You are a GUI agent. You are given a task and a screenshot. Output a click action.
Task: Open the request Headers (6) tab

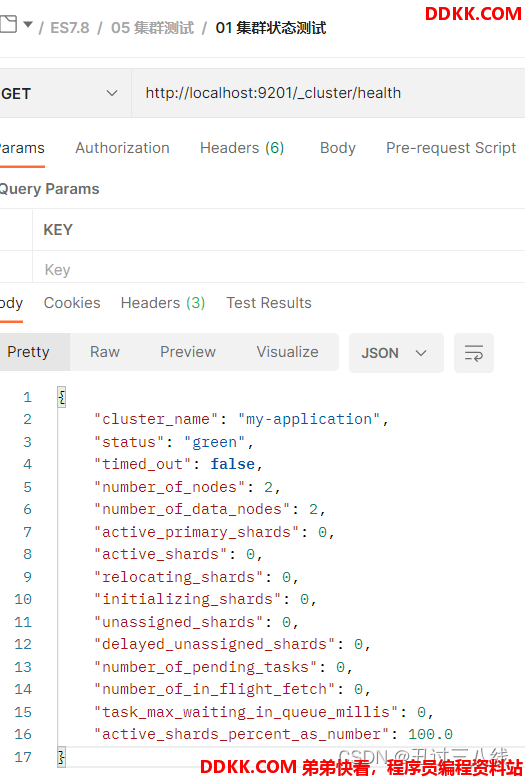(242, 148)
